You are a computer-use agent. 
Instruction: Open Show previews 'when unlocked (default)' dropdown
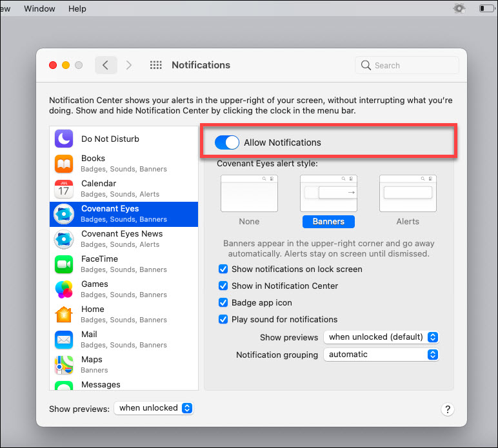click(x=381, y=337)
